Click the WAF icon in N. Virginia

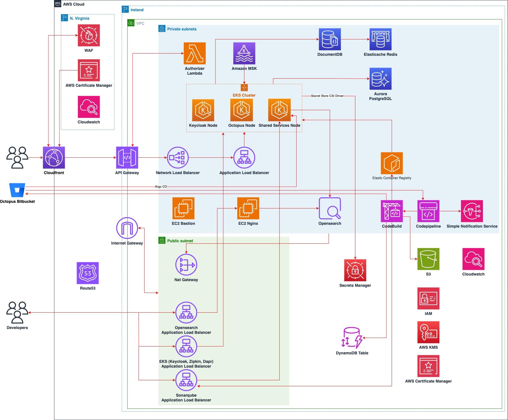point(89,35)
